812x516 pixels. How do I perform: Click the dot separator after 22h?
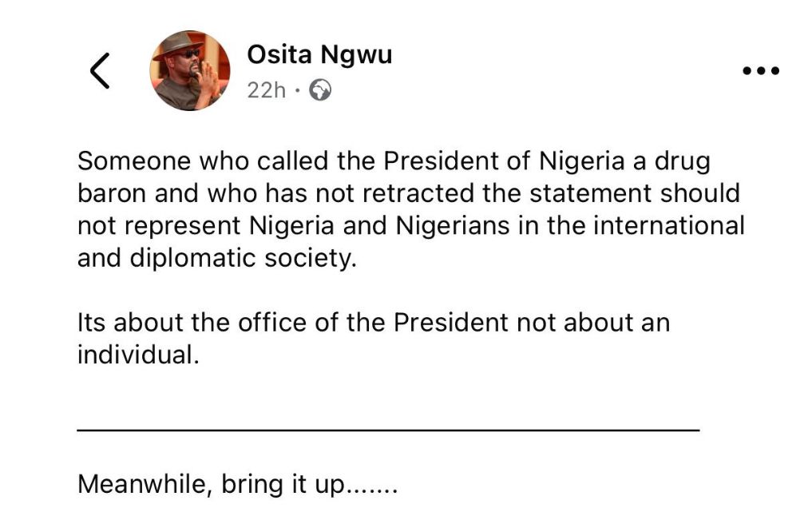pyautogui.click(x=297, y=90)
